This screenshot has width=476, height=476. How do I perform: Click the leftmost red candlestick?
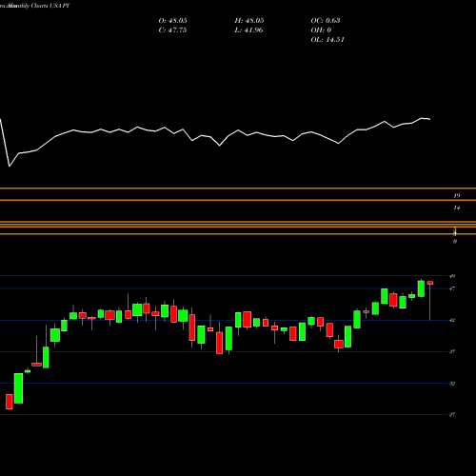(10, 402)
